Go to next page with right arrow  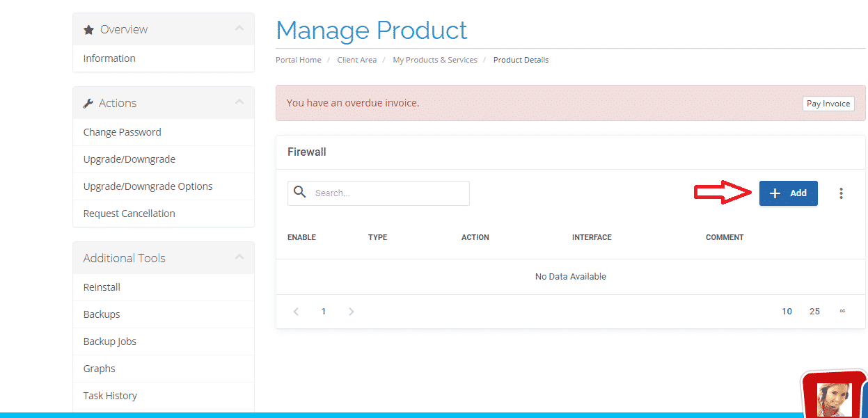coord(352,312)
